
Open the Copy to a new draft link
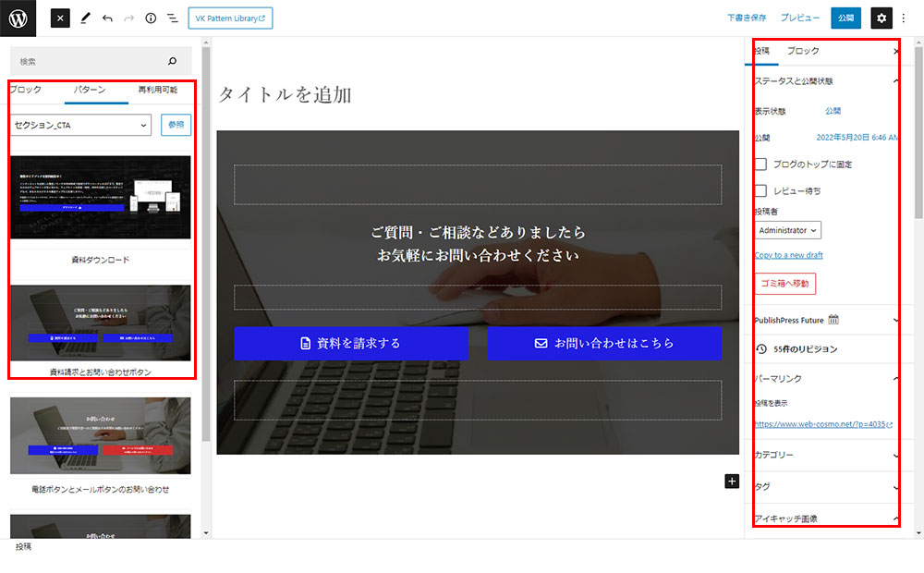point(787,254)
